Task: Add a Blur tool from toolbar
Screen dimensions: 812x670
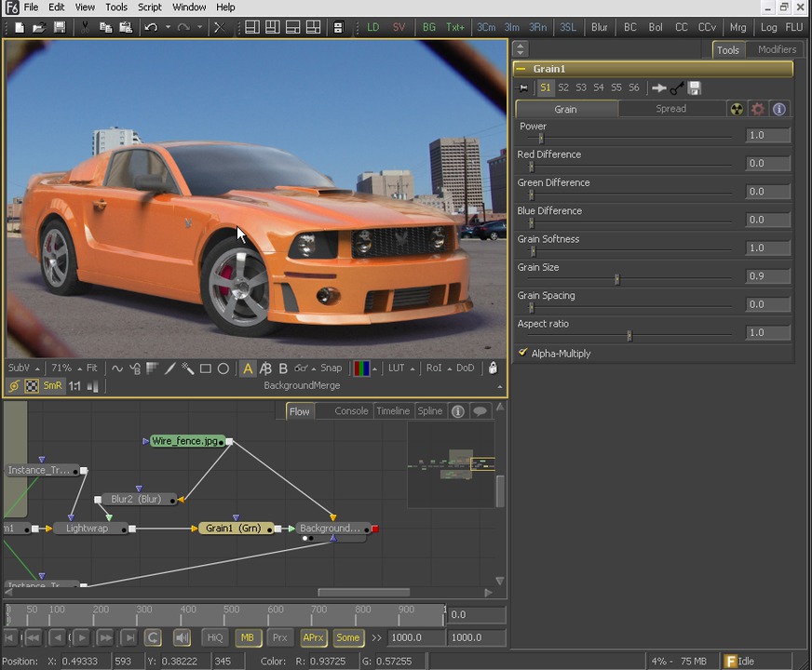Action: [x=599, y=27]
